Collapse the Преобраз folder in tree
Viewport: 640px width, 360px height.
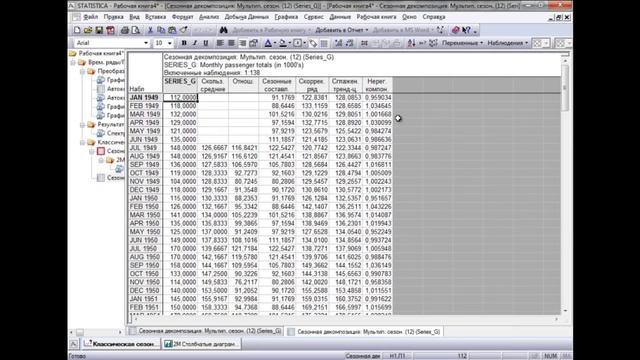[82, 71]
